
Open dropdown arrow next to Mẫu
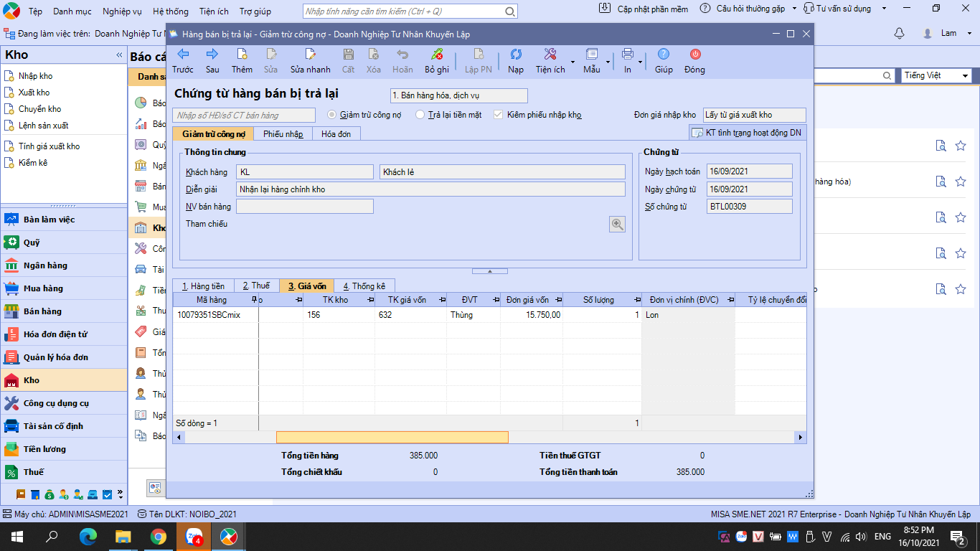tap(608, 62)
